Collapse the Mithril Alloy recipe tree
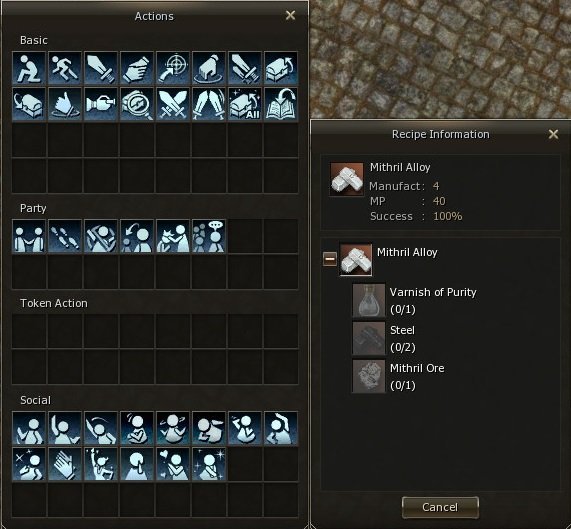This screenshot has width=571, height=529. click(x=330, y=259)
